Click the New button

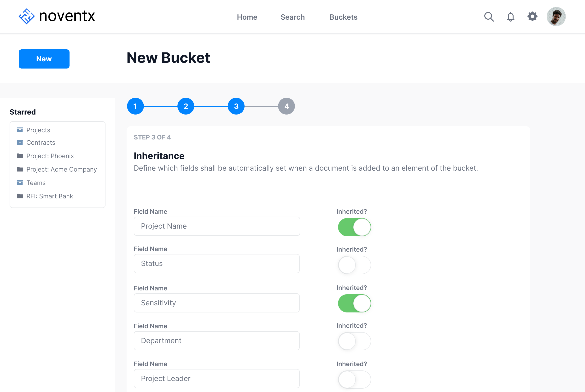tap(44, 59)
